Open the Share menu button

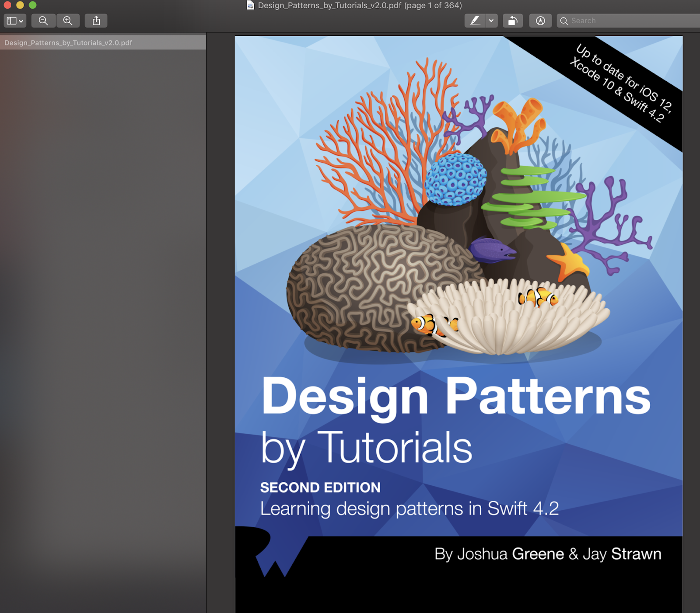[96, 21]
